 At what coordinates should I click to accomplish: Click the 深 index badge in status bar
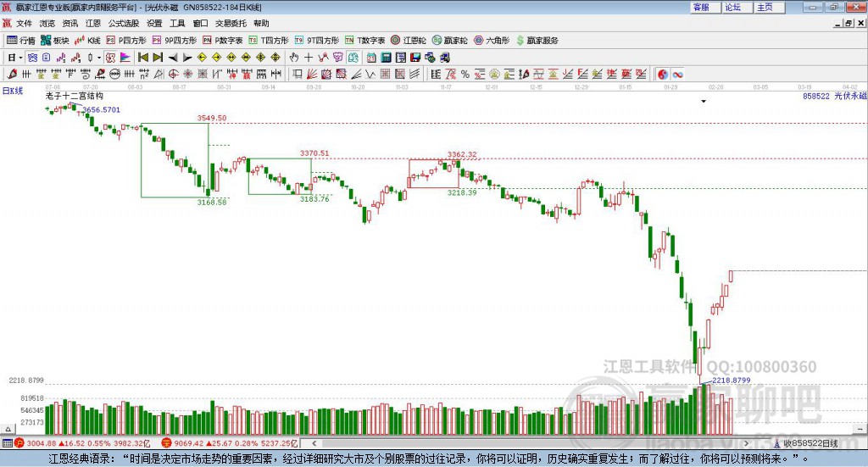166,443
